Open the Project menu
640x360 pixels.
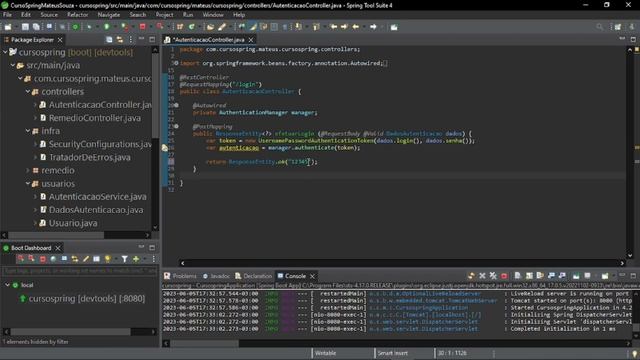(164, 15)
